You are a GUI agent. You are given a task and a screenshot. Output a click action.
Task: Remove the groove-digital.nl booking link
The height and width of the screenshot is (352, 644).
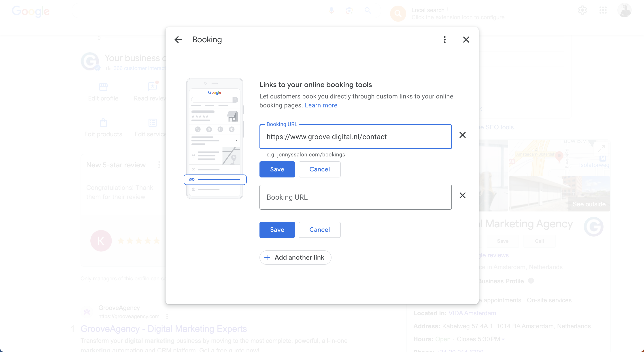pyautogui.click(x=463, y=135)
